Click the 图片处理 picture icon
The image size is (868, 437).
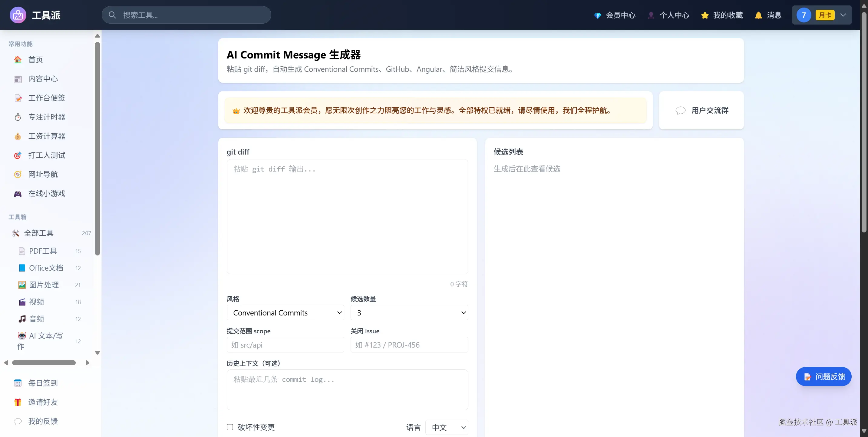[x=22, y=285]
